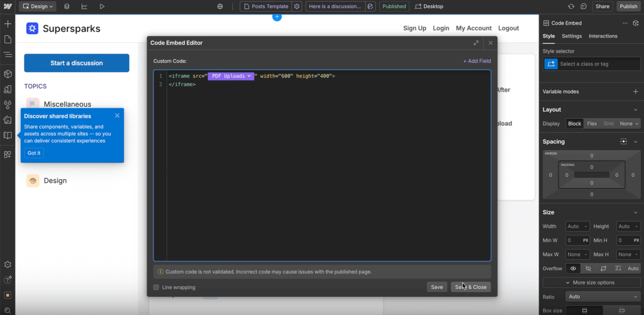Click the style selector class input
This screenshot has width=644, height=315.
(x=591, y=64)
